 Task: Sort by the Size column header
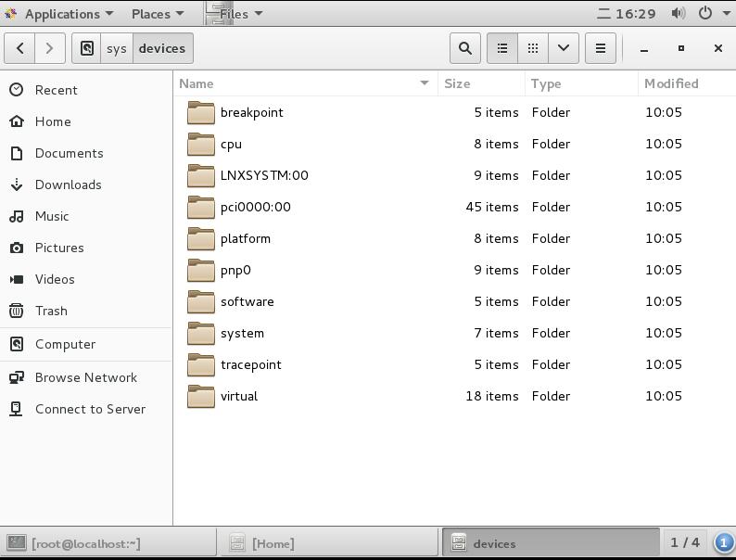click(x=481, y=83)
